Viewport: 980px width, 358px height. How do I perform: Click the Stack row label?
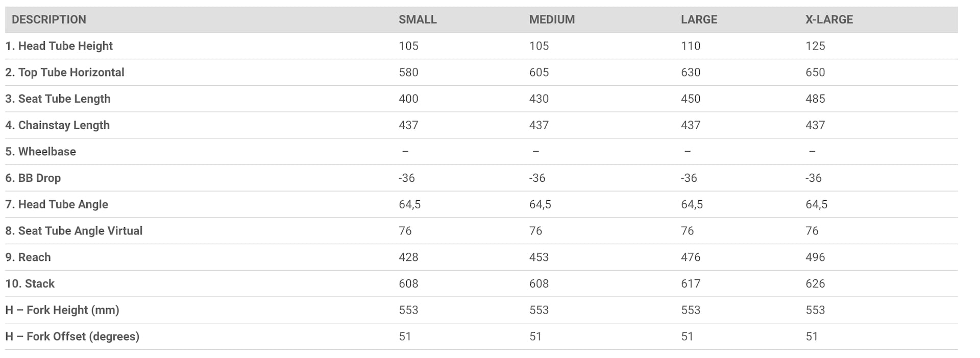[30, 283]
